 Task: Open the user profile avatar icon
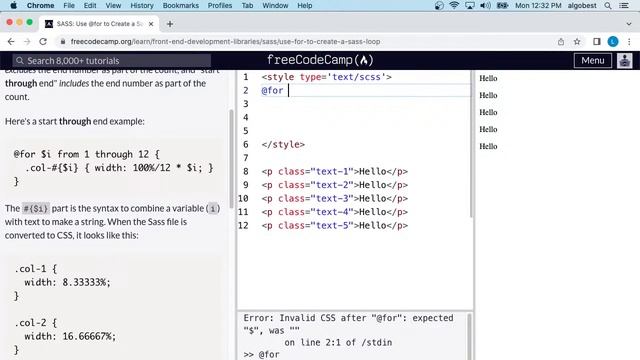(624, 60)
